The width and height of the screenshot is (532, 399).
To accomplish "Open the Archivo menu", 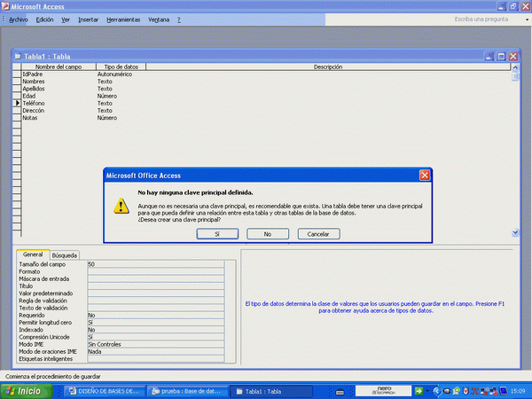I will (x=19, y=20).
